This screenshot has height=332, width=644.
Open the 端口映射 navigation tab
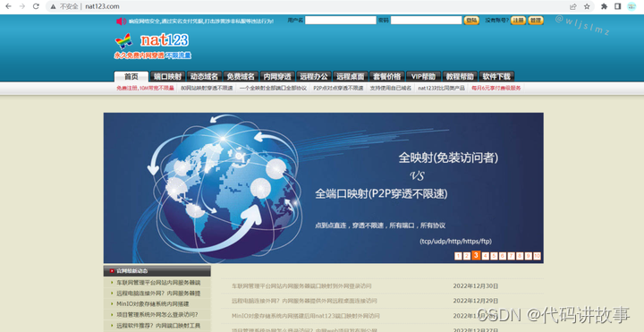click(167, 76)
